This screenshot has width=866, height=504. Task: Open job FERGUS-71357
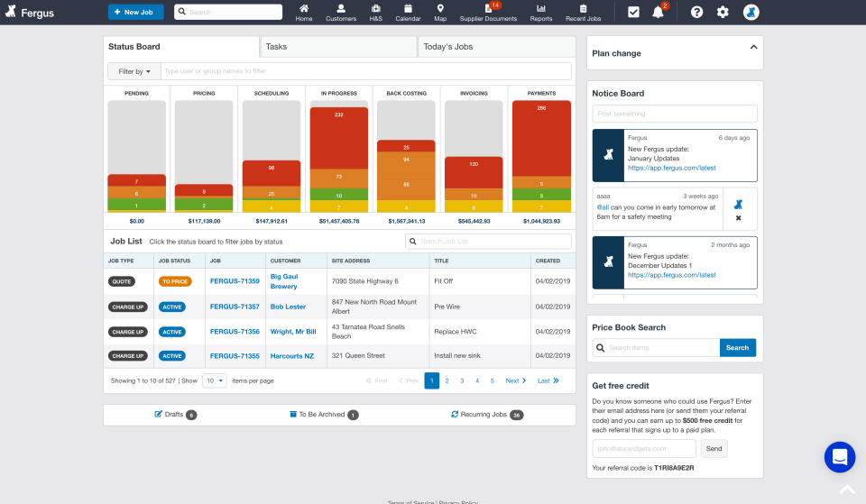pos(235,307)
